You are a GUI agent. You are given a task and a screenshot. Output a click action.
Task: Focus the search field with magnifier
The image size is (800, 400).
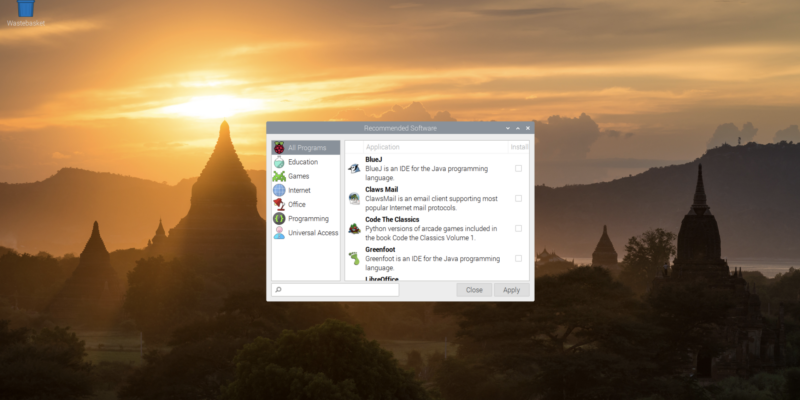tap(335, 290)
